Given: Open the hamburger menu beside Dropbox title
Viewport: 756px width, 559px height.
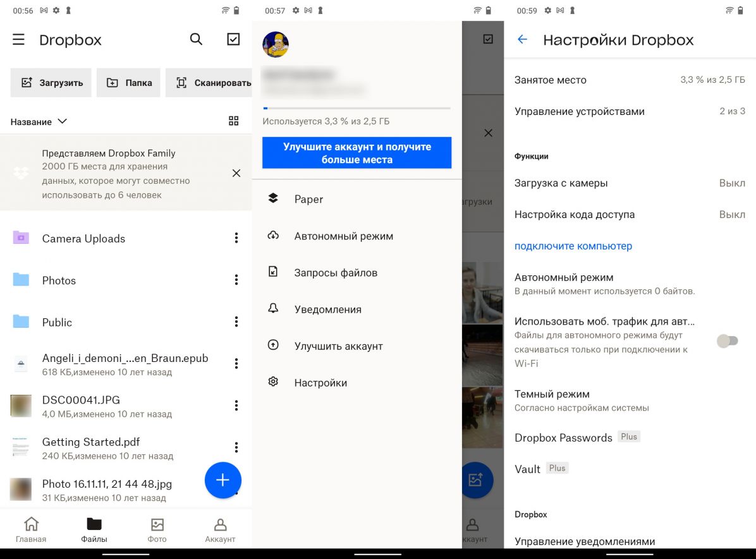Looking at the screenshot, I should tap(18, 39).
